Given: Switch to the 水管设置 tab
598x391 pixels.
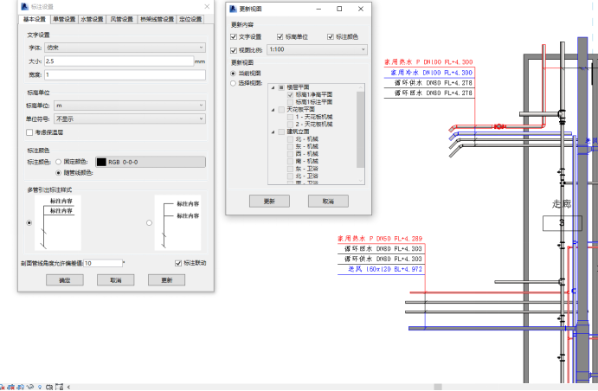Looking at the screenshot, I should (x=92, y=19).
